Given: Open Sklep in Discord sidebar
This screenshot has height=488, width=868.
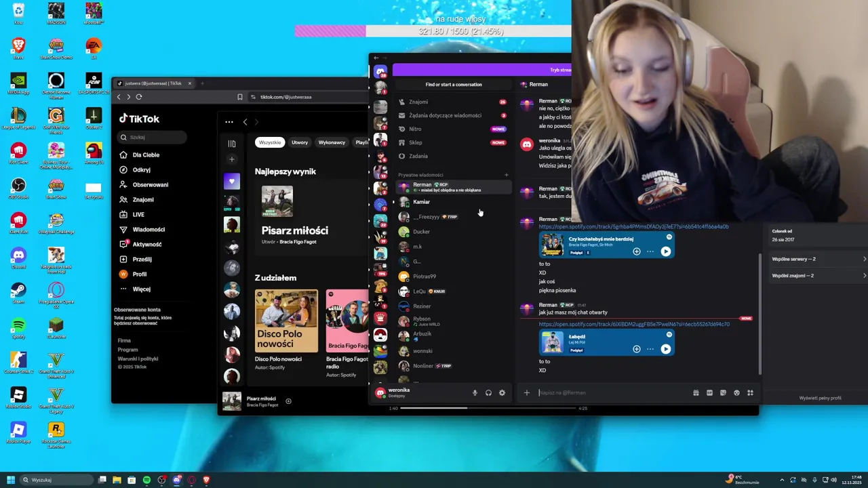Looking at the screenshot, I should point(454,142).
